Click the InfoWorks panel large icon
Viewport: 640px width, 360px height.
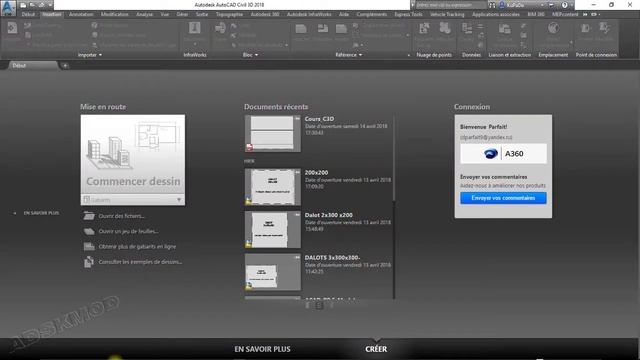(x=195, y=28)
